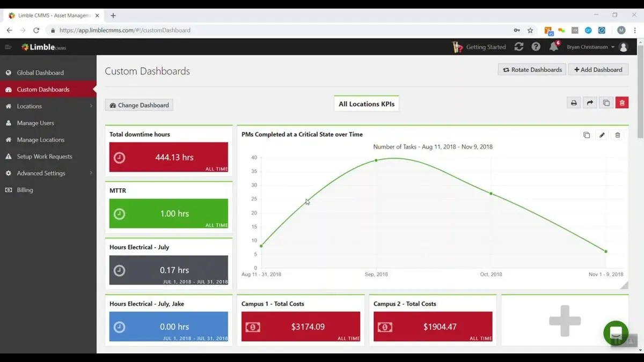Edit the PMs Completed chart widget
Screen dimensions: 644x362
click(x=602, y=135)
